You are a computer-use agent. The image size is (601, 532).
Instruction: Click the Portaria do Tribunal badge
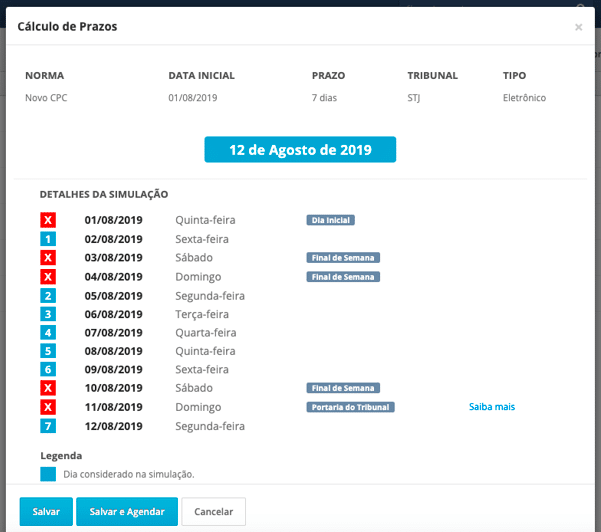[x=350, y=407]
